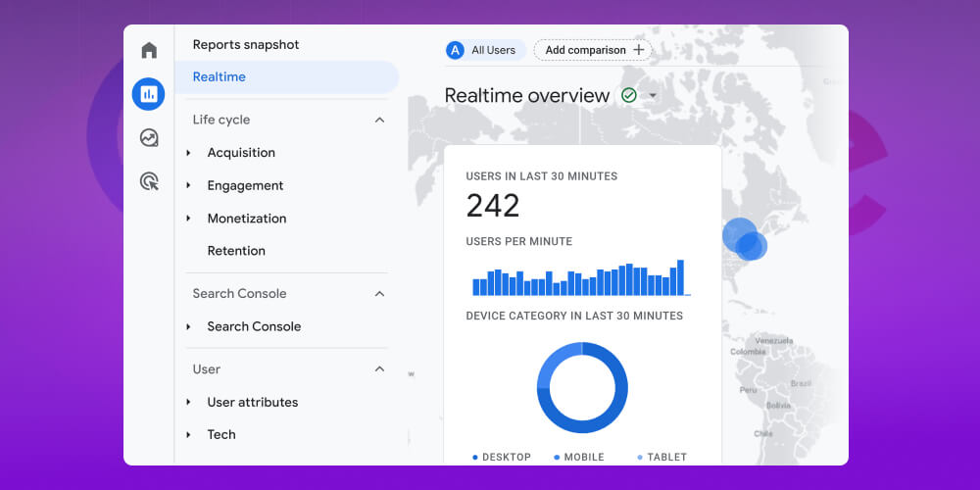Collapse the Life cycle section
The image size is (980, 490).
click(x=379, y=120)
